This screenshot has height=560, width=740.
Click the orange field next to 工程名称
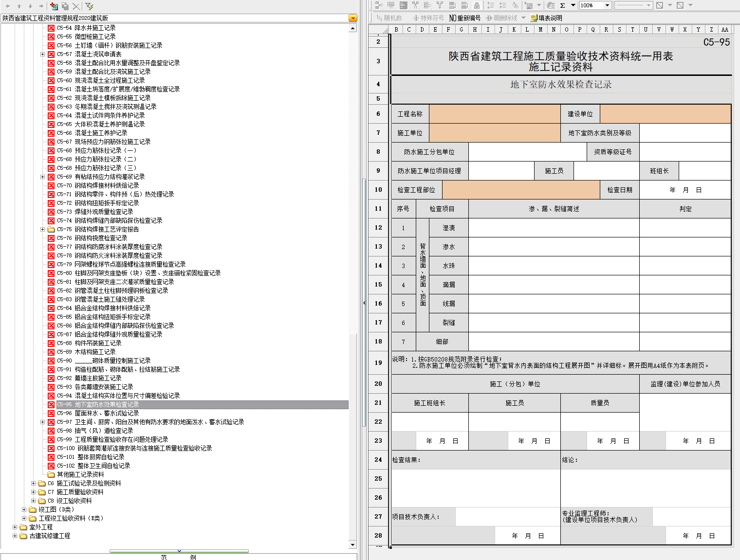point(495,114)
